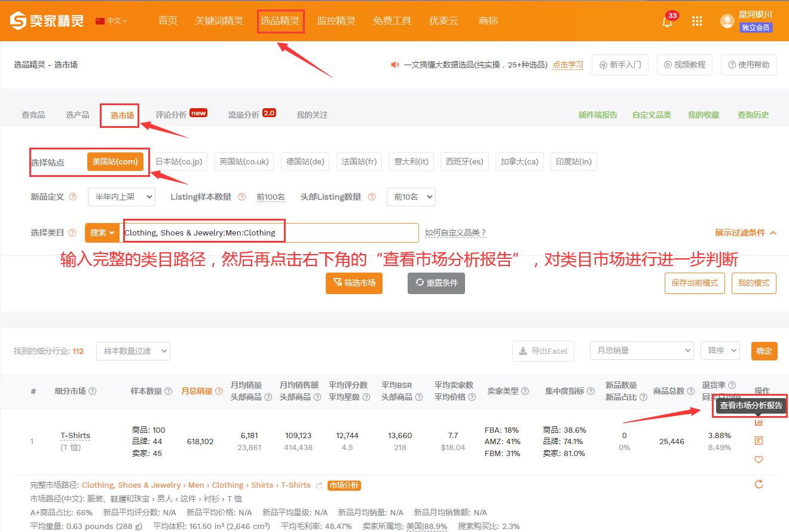Open the apps grid menu in top bar
This screenshot has height=532, width=789.
click(x=697, y=20)
